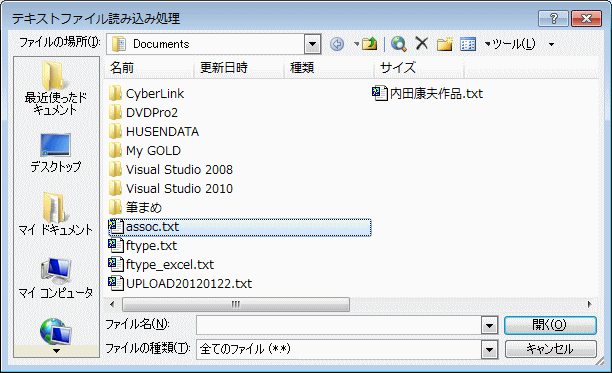Select the DVDPro2 folder
Screen dimensions: 612x373
click(143, 113)
